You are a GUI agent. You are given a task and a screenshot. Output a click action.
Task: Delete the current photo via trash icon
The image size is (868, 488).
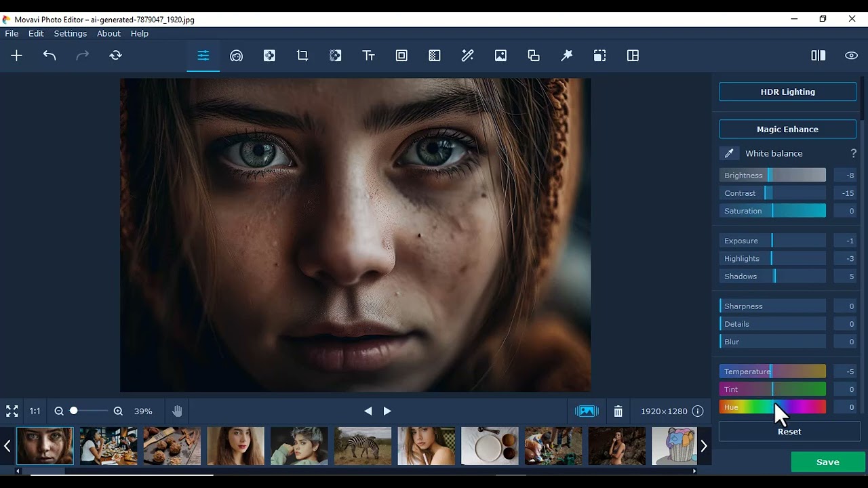click(x=618, y=411)
